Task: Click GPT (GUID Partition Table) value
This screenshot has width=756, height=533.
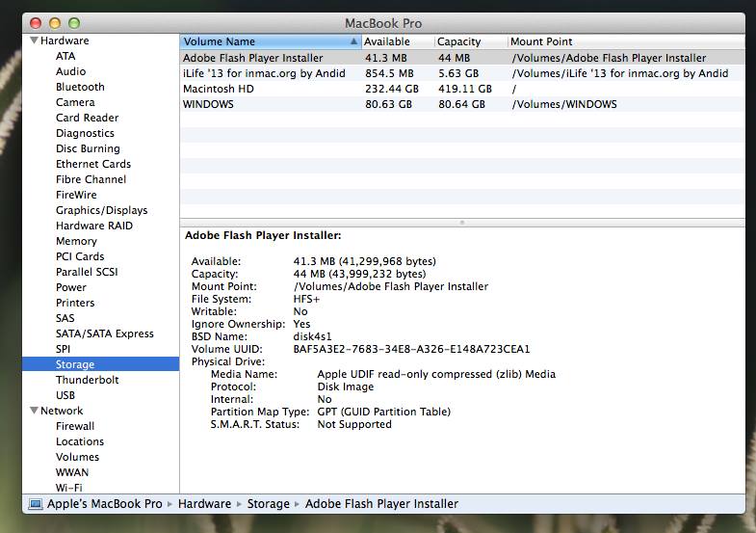Action: (x=384, y=412)
